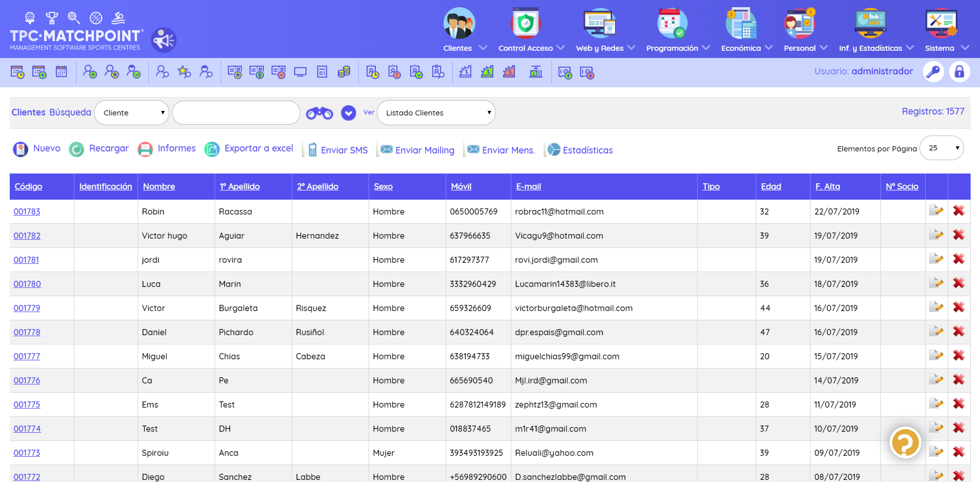The width and height of the screenshot is (980, 482).
Task: Click the card with minus sign icon
Action: pyautogui.click(x=279, y=72)
